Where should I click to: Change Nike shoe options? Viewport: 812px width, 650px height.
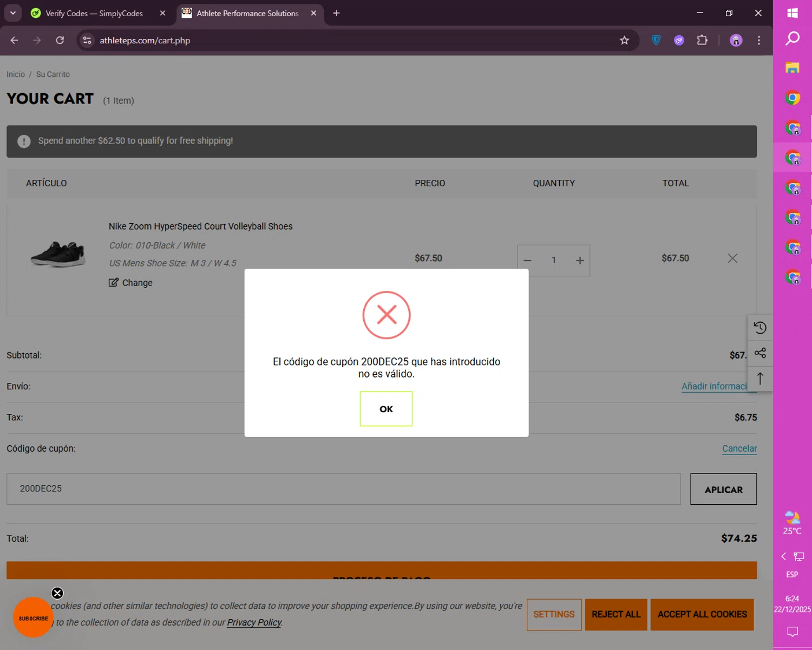click(130, 283)
